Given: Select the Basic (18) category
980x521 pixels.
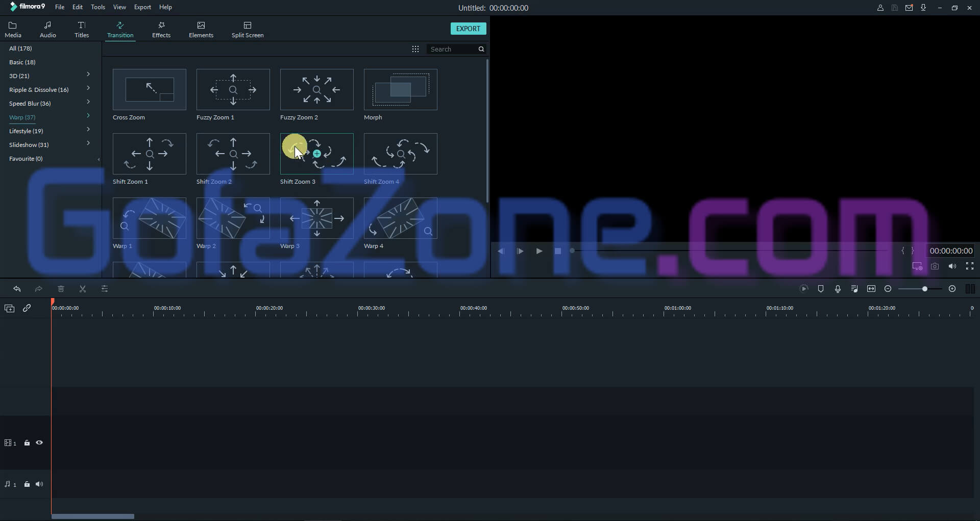Looking at the screenshot, I should 22,62.
